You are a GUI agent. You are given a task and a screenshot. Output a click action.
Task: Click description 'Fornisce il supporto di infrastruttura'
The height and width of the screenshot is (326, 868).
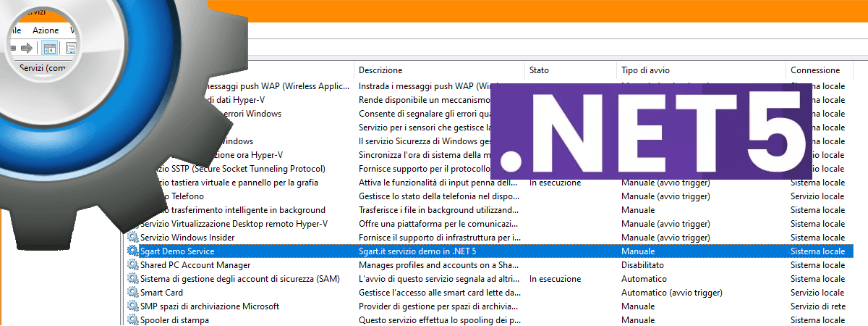click(439, 238)
